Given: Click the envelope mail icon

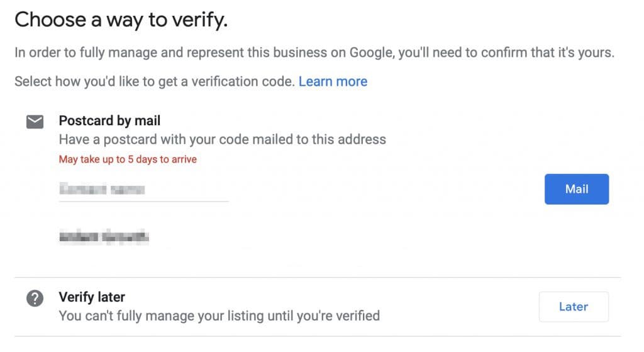Looking at the screenshot, I should pyautogui.click(x=35, y=122).
